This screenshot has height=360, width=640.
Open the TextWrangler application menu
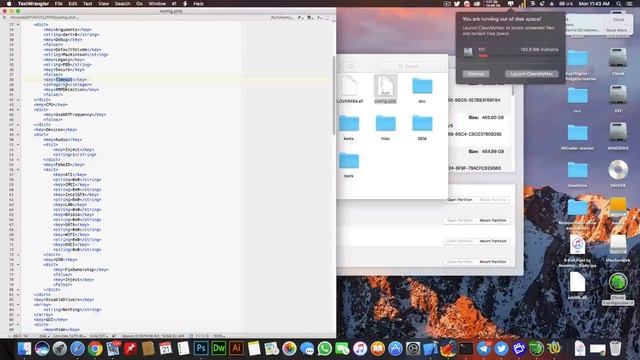pos(33,4)
